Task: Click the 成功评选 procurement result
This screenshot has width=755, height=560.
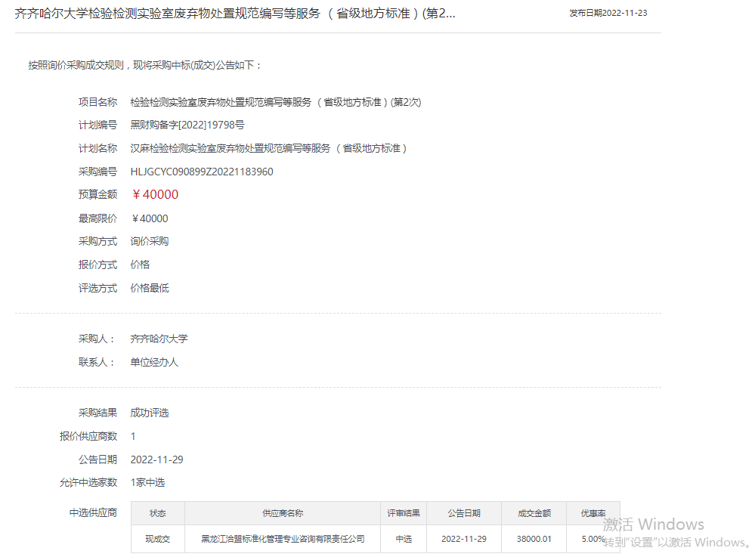Action: point(150,413)
